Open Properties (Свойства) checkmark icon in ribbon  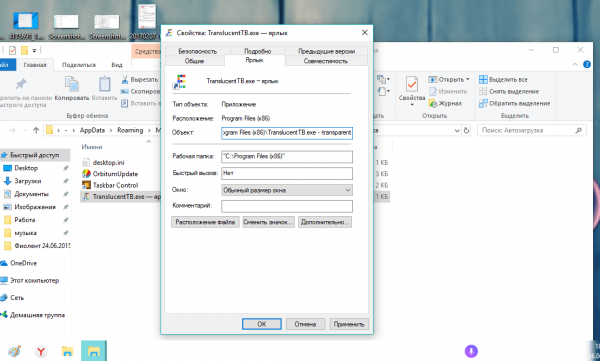(412, 84)
